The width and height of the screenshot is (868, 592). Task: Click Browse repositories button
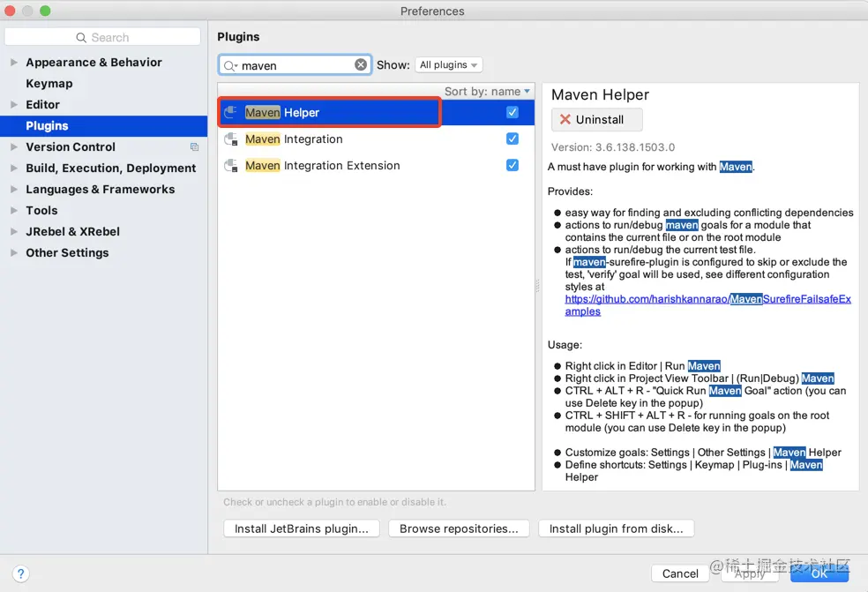pyautogui.click(x=459, y=528)
